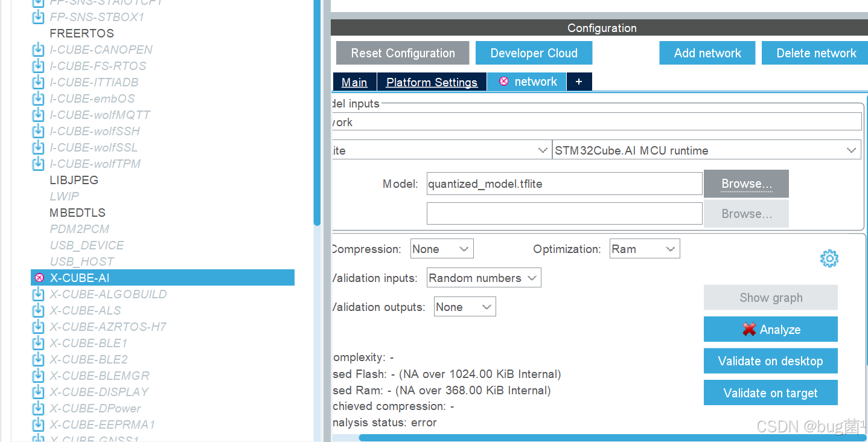Click the Analyze button

point(771,329)
